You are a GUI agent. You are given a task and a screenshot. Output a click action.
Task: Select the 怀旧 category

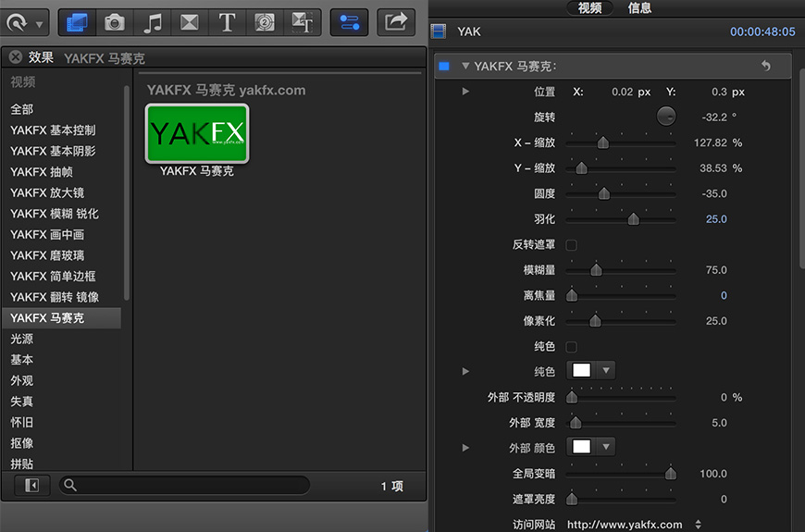(21, 422)
